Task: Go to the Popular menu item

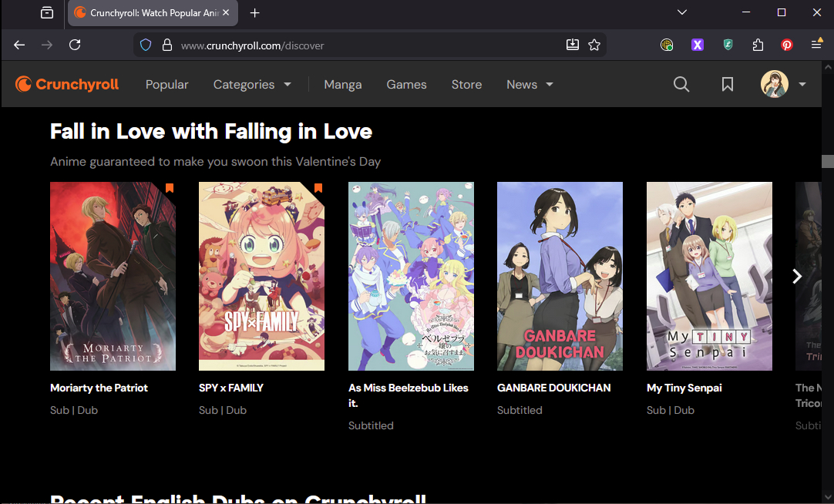Action: coord(167,85)
